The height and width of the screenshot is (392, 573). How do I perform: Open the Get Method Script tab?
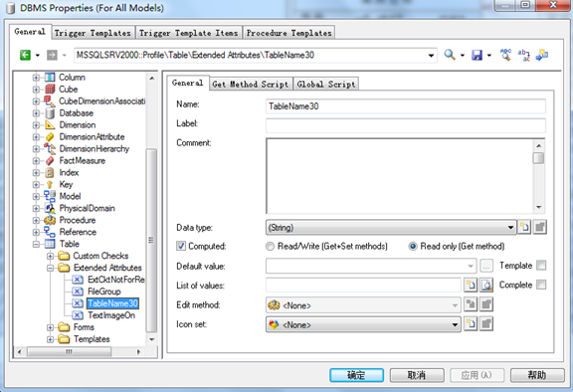point(251,84)
